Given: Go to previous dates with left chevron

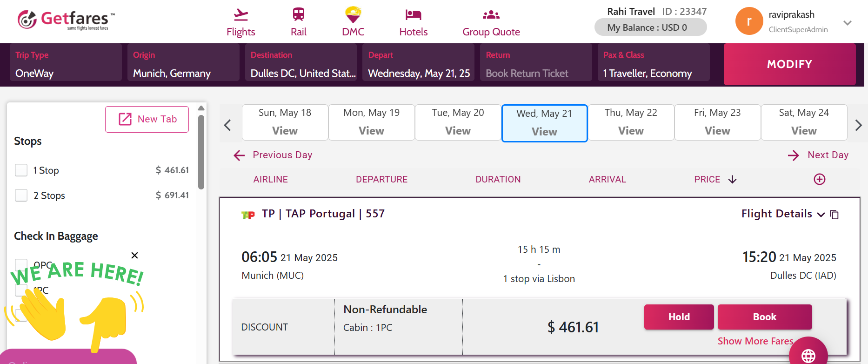Looking at the screenshot, I should [227, 125].
